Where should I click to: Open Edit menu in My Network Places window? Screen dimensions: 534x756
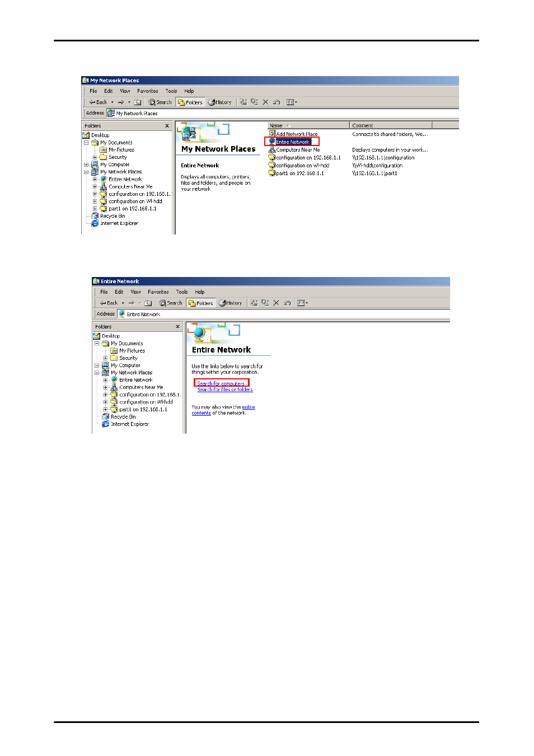[x=109, y=91]
